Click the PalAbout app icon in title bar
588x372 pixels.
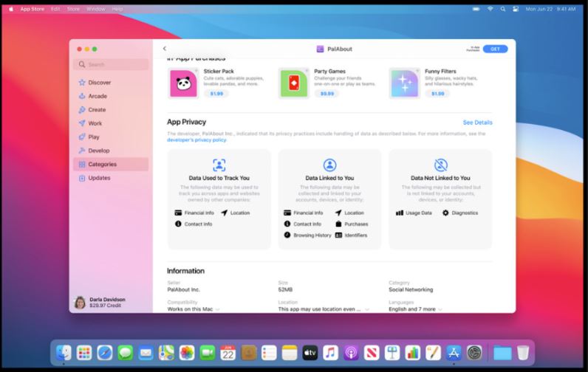320,49
